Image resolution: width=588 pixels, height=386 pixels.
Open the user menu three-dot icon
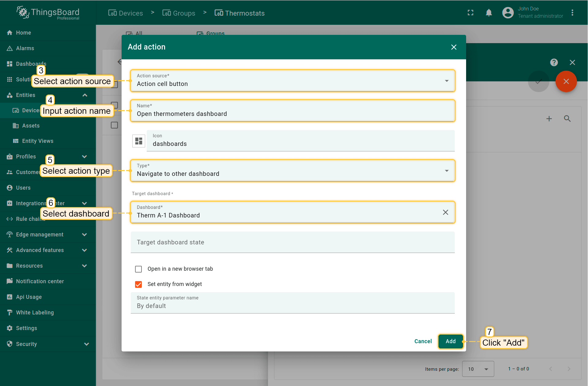click(572, 13)
